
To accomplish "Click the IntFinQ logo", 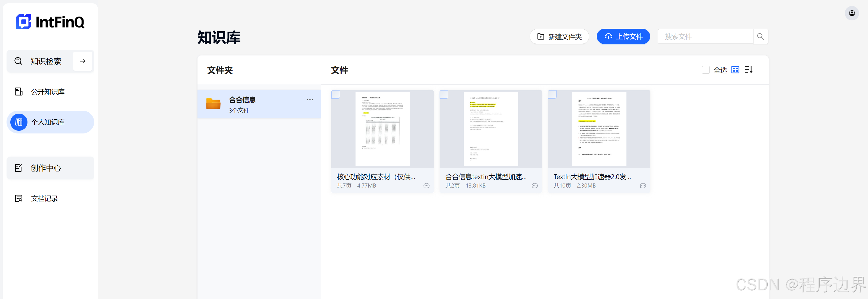I will [50, 22].
